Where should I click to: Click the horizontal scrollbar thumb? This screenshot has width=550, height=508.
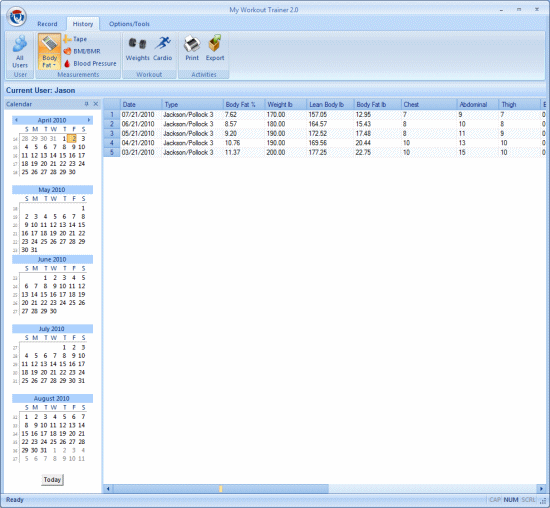click(x=221, y=489)
